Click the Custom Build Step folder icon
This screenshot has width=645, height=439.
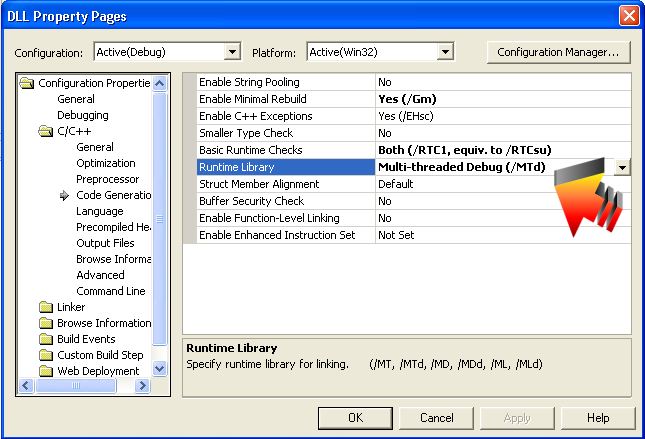[x=46, y=355]
